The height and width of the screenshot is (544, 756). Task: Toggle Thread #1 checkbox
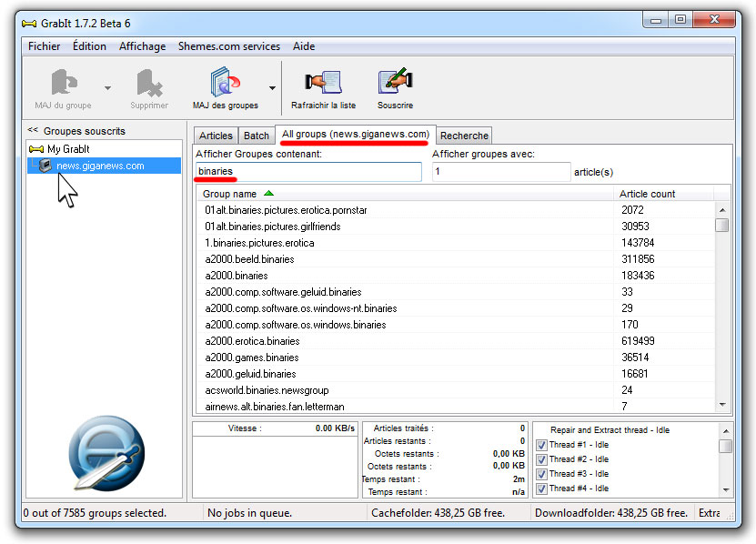click(x=541, y=445)
